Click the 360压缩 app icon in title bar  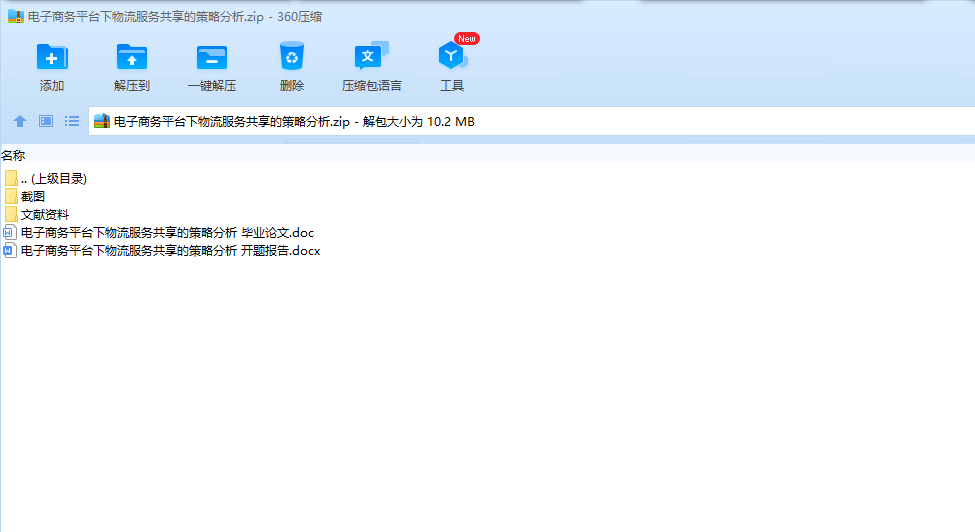(x=16, y=16)
